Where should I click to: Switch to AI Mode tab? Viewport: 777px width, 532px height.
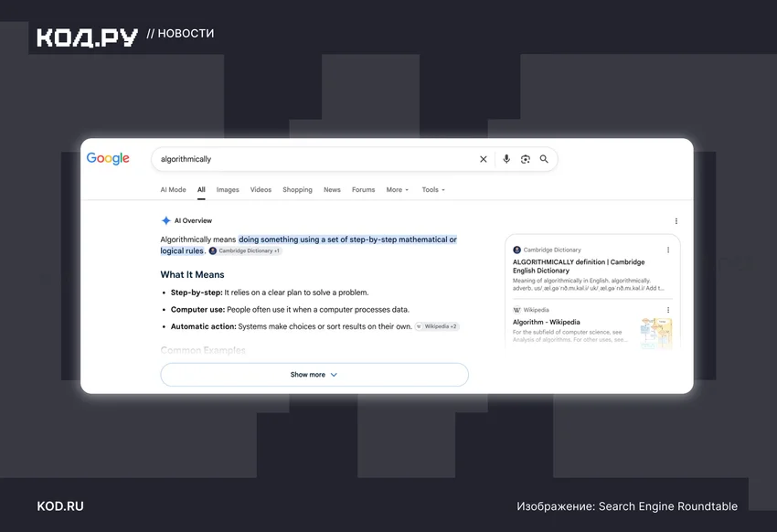(x=173, y=190)
